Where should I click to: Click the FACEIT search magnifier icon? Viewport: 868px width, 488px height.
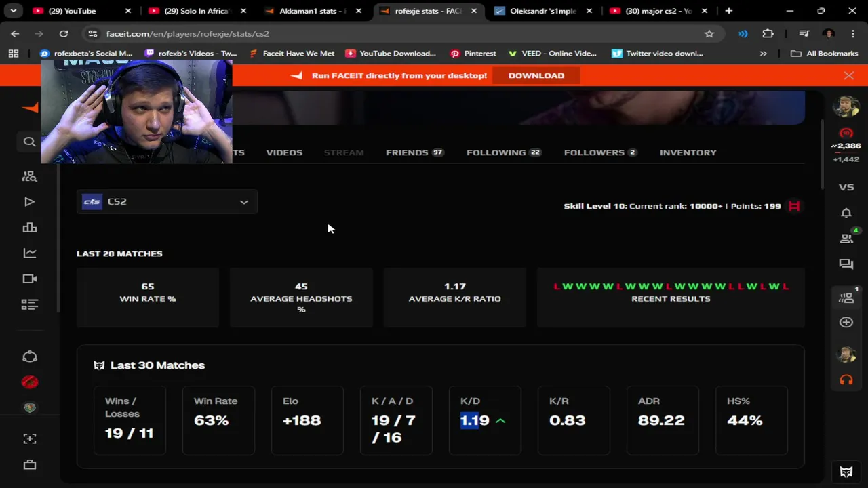tap(29, 142)
